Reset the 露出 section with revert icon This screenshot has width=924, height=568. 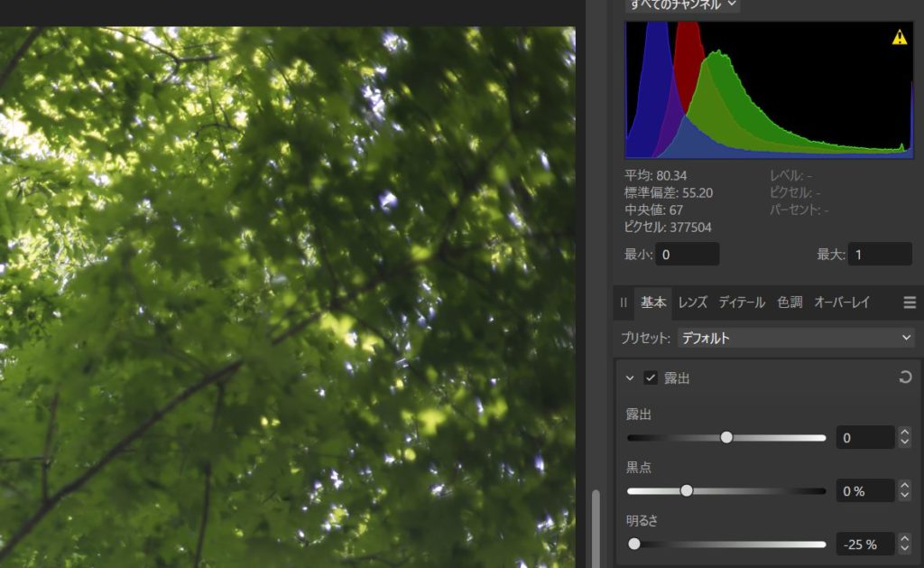pos(906,377)
